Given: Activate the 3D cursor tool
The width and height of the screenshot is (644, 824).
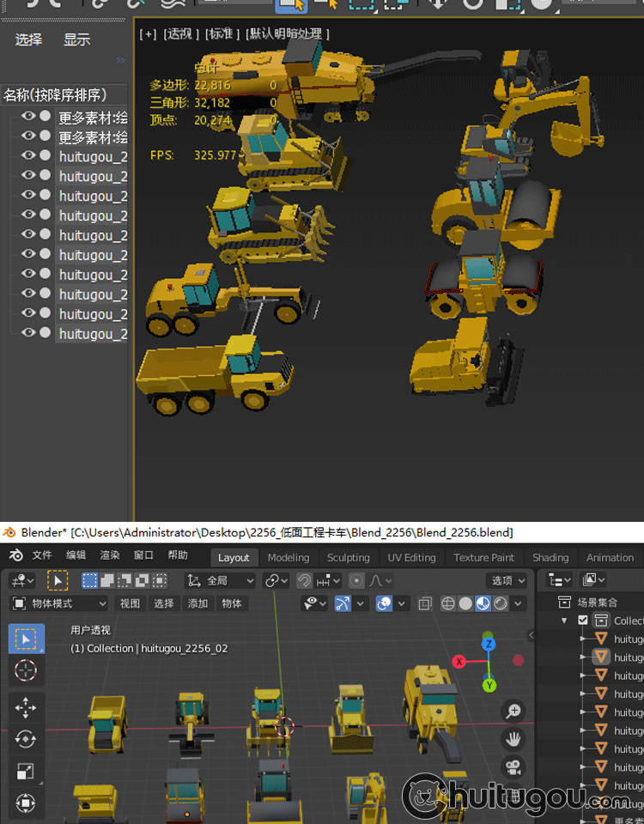Looking at the screenshot, I should tap(26, 671).
